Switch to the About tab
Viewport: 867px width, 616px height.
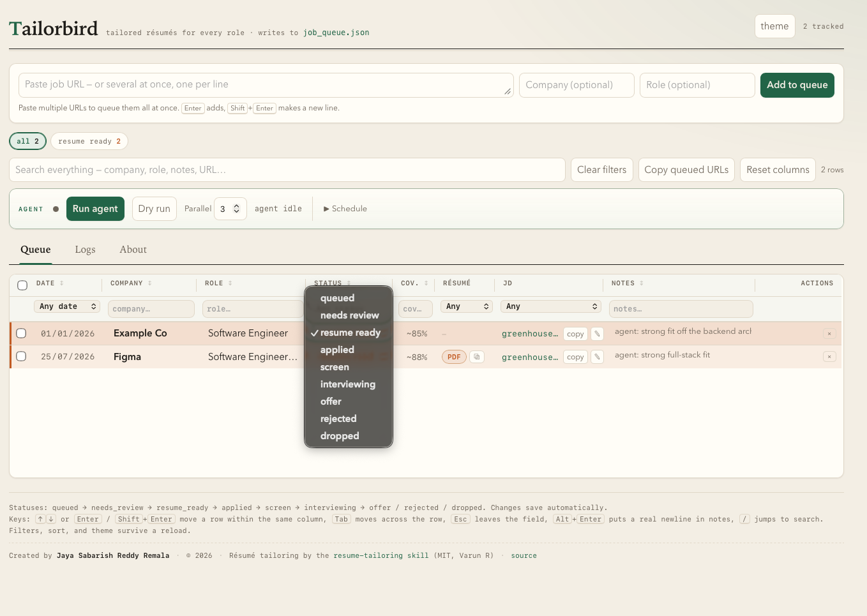pyautogui.click(x=133, y=250)
